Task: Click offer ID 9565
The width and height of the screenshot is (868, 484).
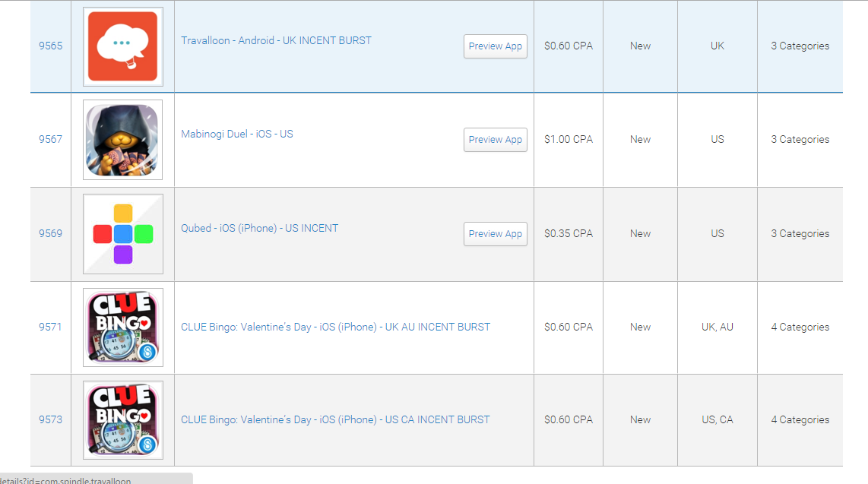Action: 51,46
